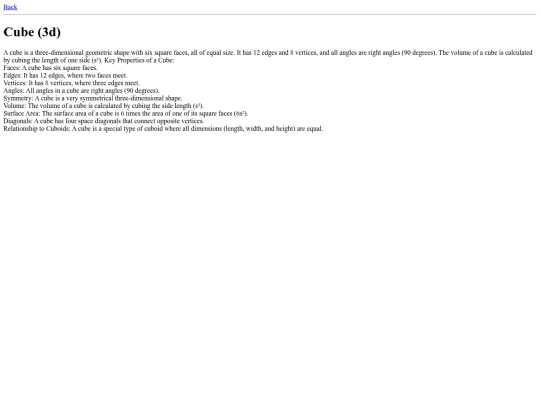This screenshot has width=540, height=405.
Task: Click the Cube (3d) heading
Action: click(32, 32)
